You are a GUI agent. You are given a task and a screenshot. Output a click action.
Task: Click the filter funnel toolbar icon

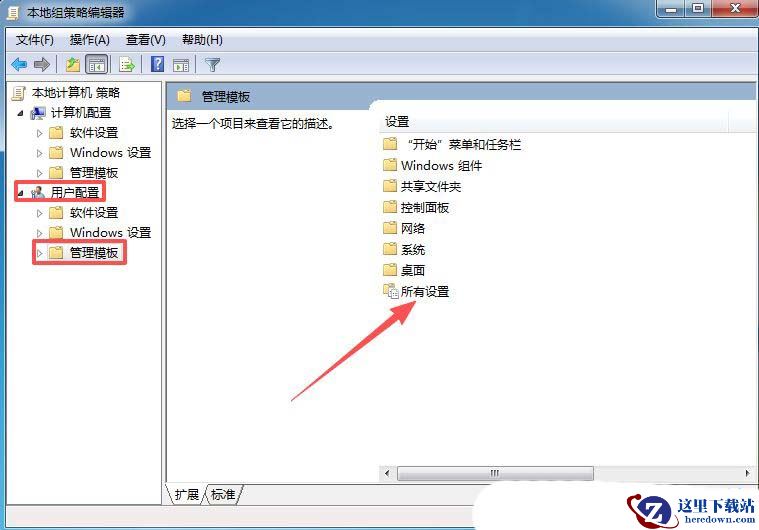pyautogui.click(x=212, y=64)
